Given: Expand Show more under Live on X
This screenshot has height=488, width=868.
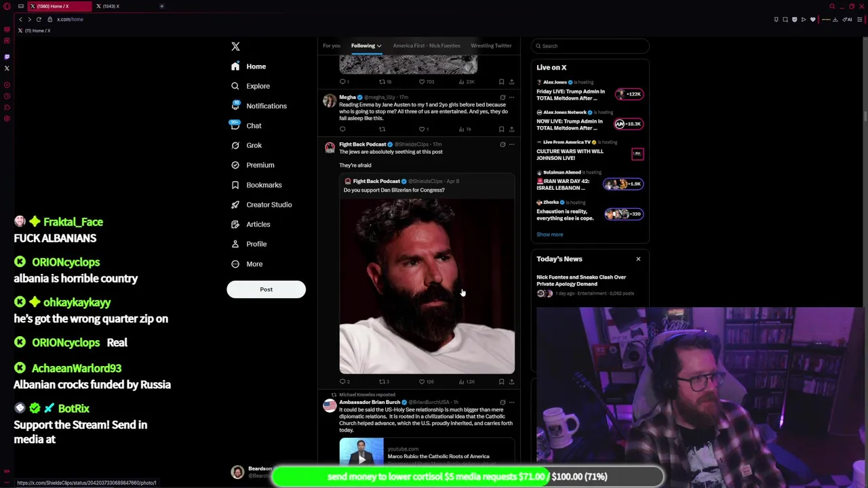Looking at the screenshot, I should [549, 235].
